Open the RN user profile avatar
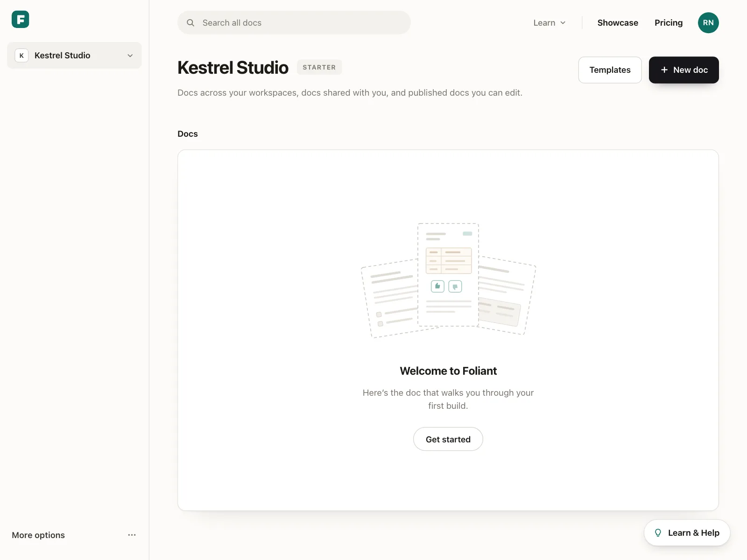Screen dimensions: 747x560 click(708, 23)
